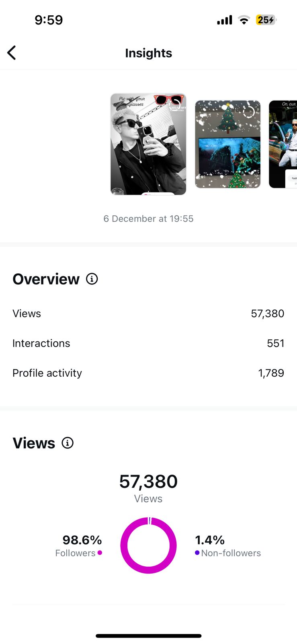Tap the Insights page title
Screen dimensions: 297x644
[x=148, y=53]
